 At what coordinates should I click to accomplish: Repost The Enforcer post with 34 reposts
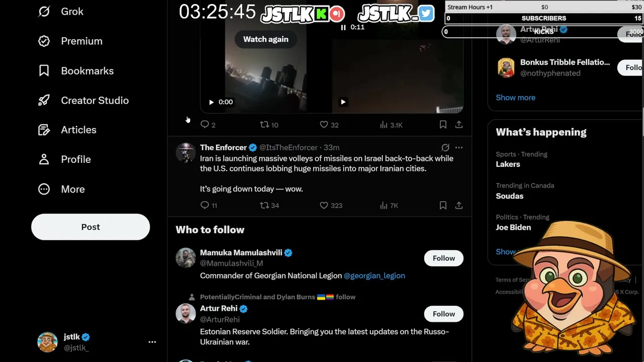tap(269, 205)
